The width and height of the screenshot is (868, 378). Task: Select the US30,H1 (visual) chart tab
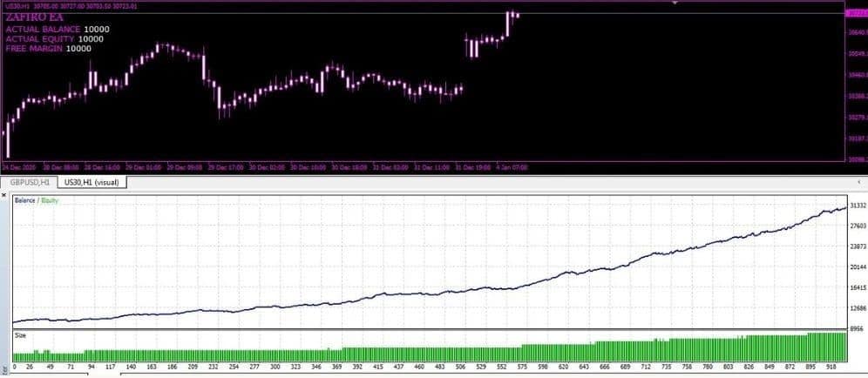tap(92, 182)
